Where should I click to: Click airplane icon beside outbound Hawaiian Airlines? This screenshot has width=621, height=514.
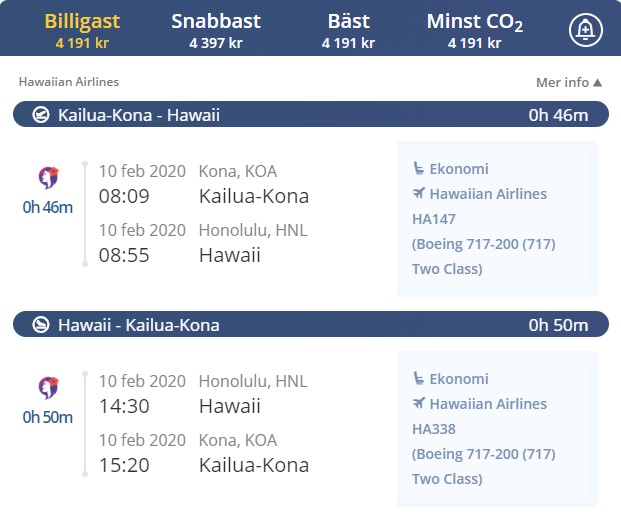[419, 193]
